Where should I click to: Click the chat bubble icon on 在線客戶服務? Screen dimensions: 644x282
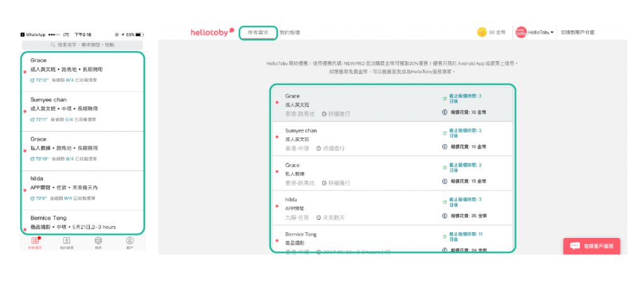575,245
